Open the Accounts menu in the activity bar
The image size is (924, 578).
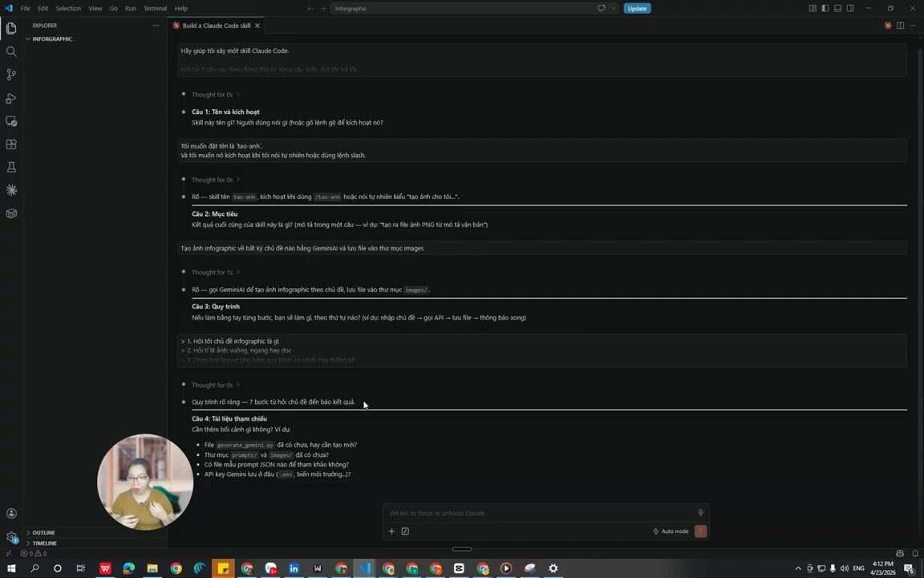[x=11, y=514]
